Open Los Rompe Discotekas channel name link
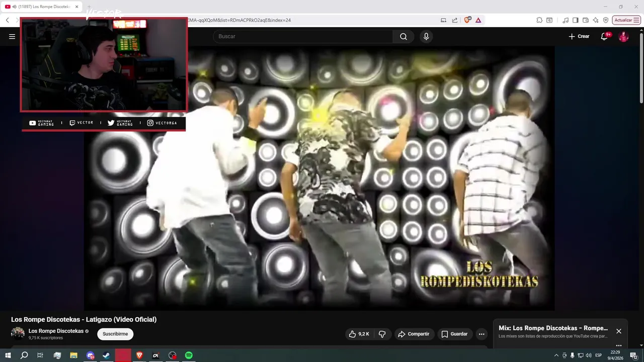Image resolution: width=644 pixels, height=362 pixels. tap(56, 331)
